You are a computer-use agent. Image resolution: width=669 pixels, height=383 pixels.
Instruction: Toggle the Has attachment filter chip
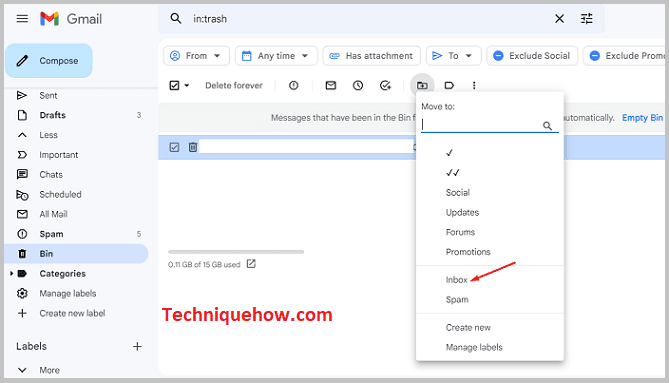(372, 56)
